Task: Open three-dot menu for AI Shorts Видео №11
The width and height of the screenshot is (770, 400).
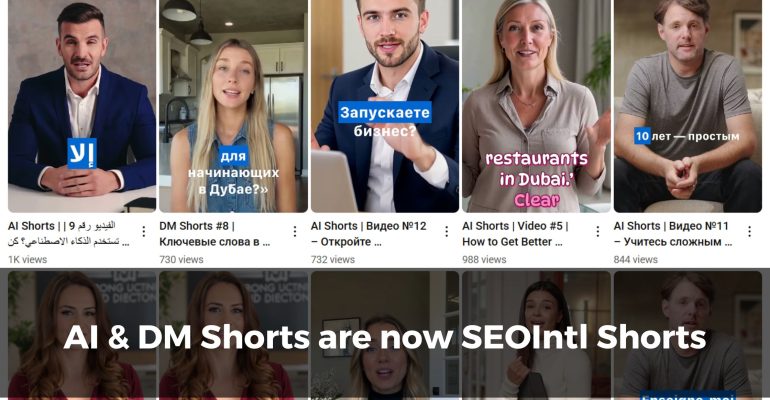Action: [x=749, y=232]
